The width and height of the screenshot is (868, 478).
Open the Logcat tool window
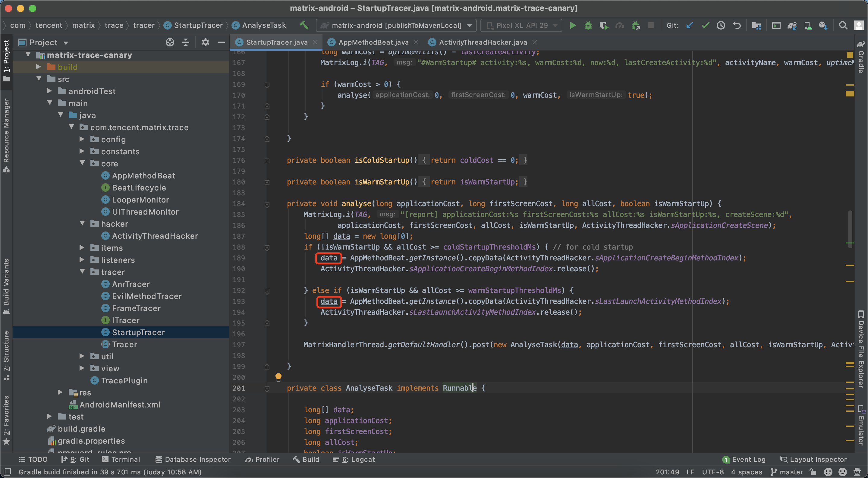pos(354,459)
